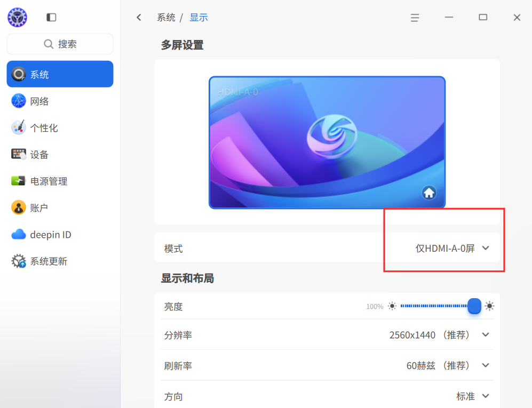Click the 电源管理 battery icon
This screenshot has width=532, height=408.
tap(18, 181)
